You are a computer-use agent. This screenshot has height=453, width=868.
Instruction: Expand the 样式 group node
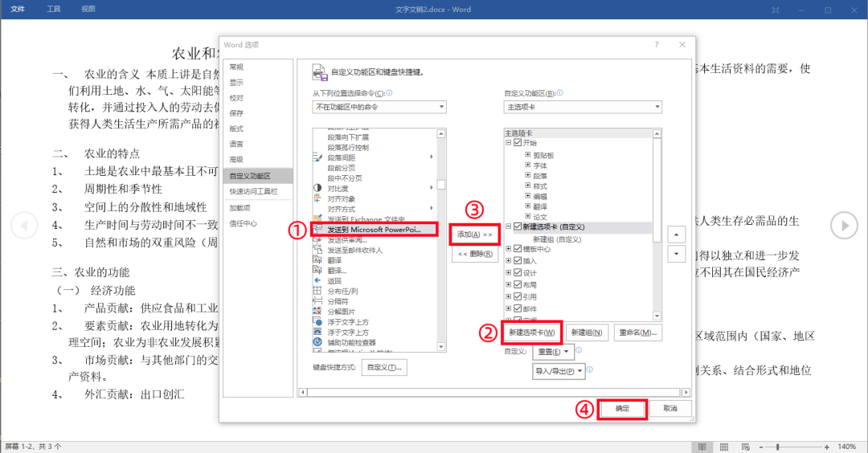[x=527, y=186]
